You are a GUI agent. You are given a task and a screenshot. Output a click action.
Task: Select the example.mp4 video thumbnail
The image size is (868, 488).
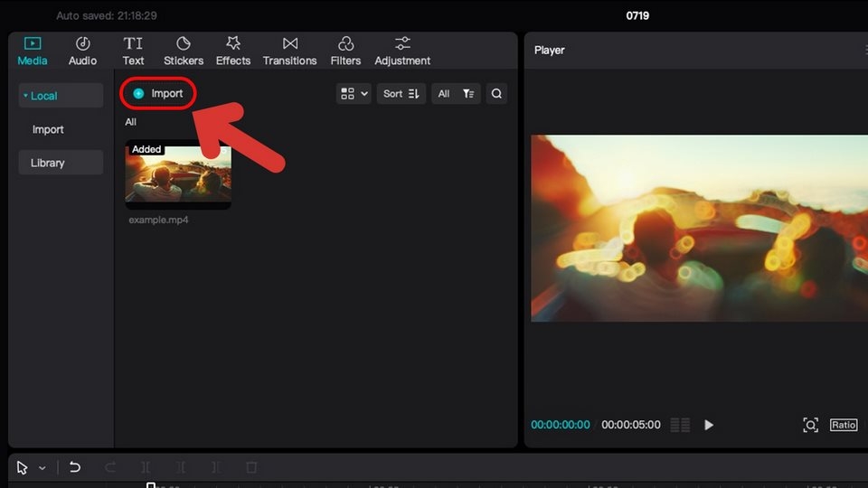pyautogui.click(x=178, y=174)
